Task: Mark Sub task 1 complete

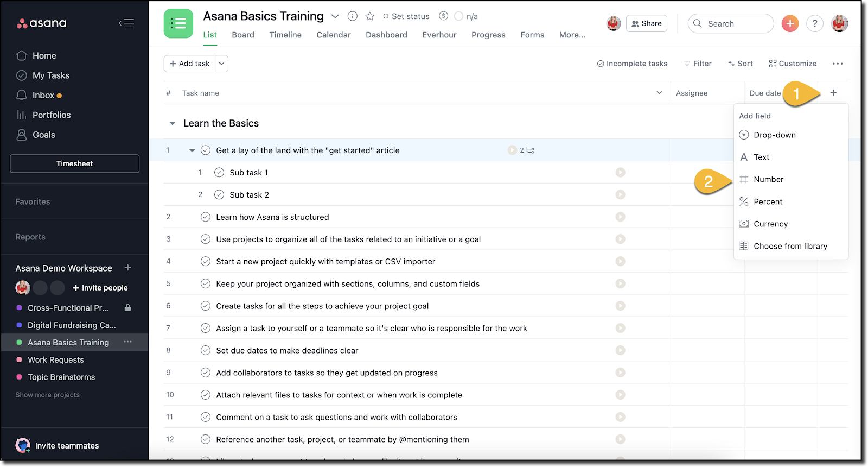Action: [x=219, y=173]
